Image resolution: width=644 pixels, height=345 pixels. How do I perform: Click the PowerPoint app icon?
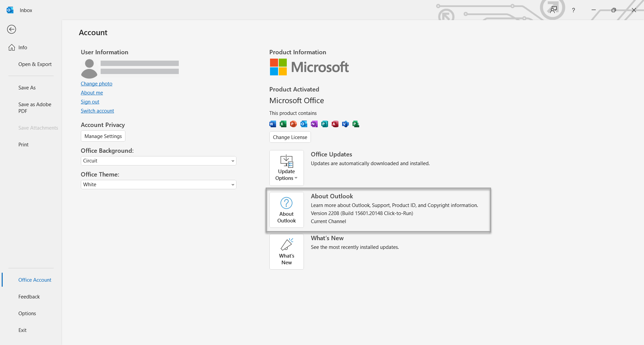pos(293,124)
